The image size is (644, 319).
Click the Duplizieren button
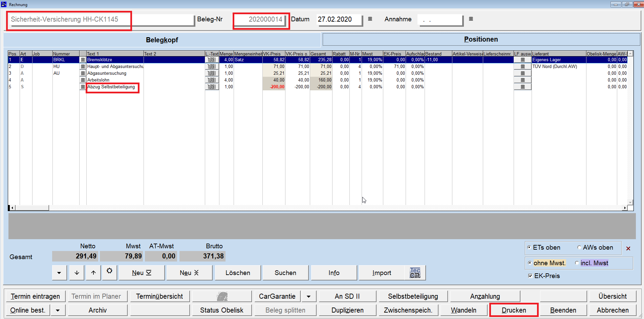tap(347, 310)
